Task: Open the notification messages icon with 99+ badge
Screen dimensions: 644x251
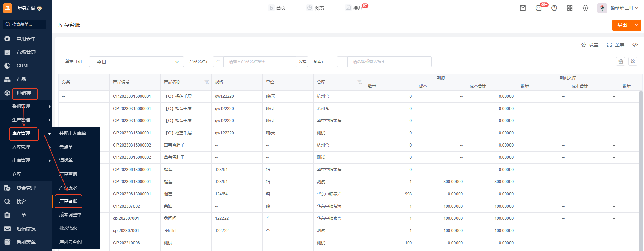Action: point(539,8)
